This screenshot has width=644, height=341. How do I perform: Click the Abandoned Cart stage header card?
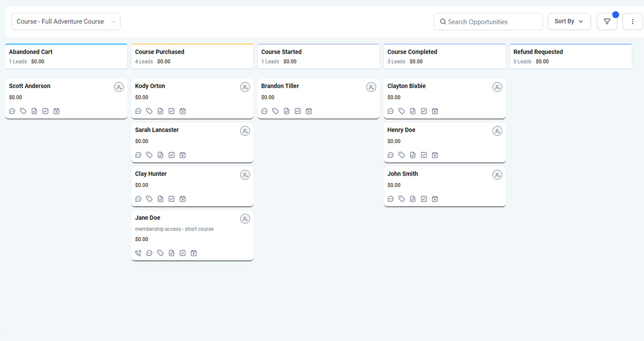pos(66,56)
